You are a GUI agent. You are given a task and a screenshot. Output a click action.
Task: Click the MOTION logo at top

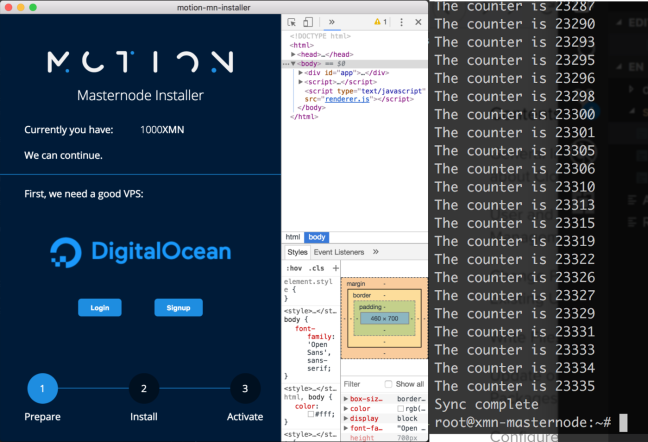141,62
